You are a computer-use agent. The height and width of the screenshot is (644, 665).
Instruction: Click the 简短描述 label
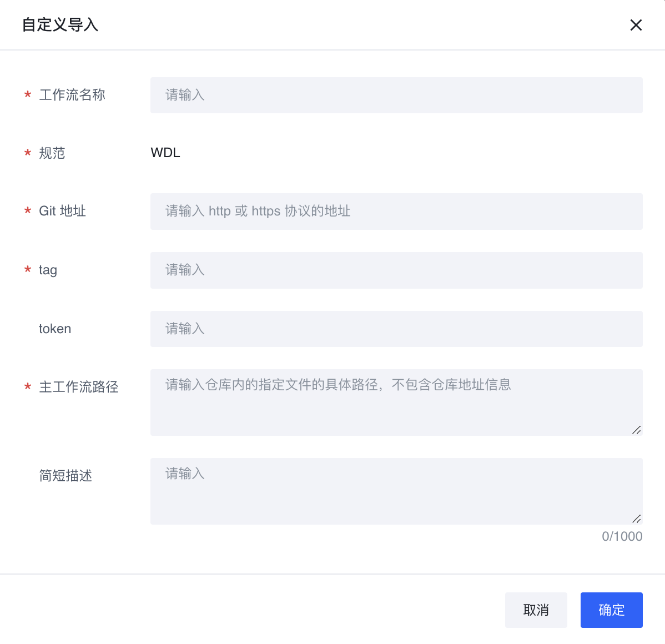[x=66, y=476]
